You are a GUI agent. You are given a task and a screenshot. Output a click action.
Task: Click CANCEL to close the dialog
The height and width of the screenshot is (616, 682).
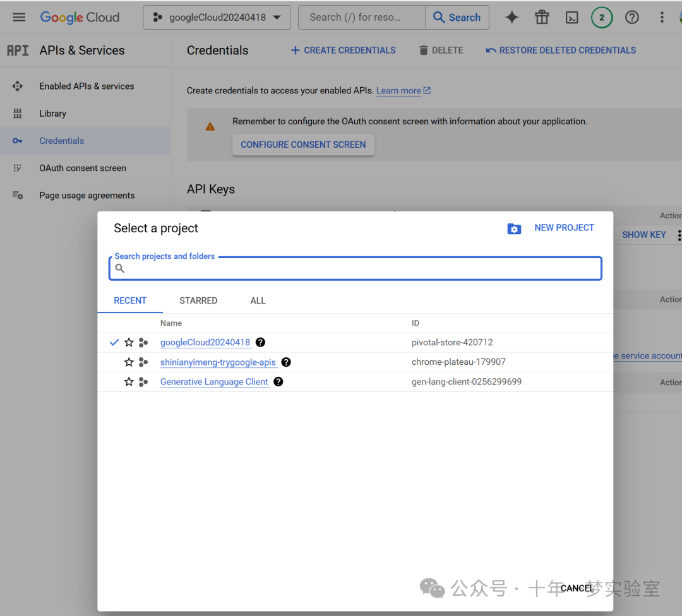[x=577, y=588]
